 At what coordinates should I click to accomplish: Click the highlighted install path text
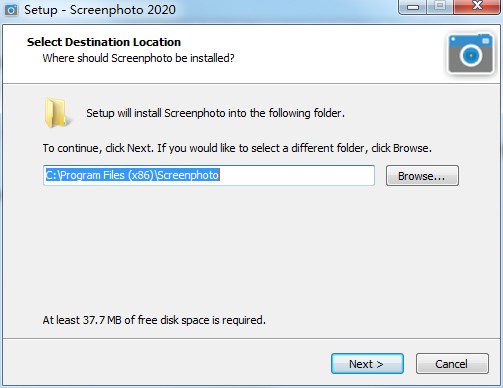coord(132,175)
